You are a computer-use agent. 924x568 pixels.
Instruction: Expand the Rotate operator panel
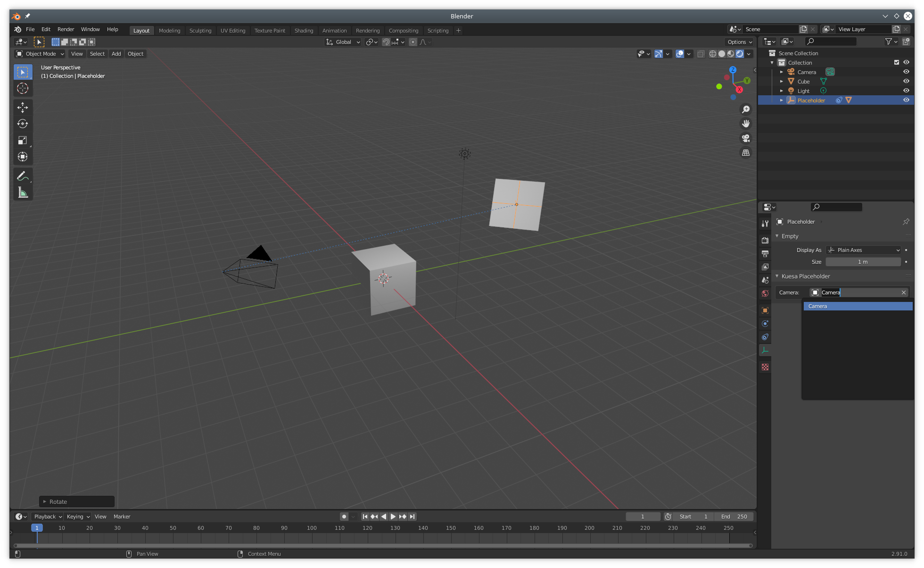(x=45, y=501)
